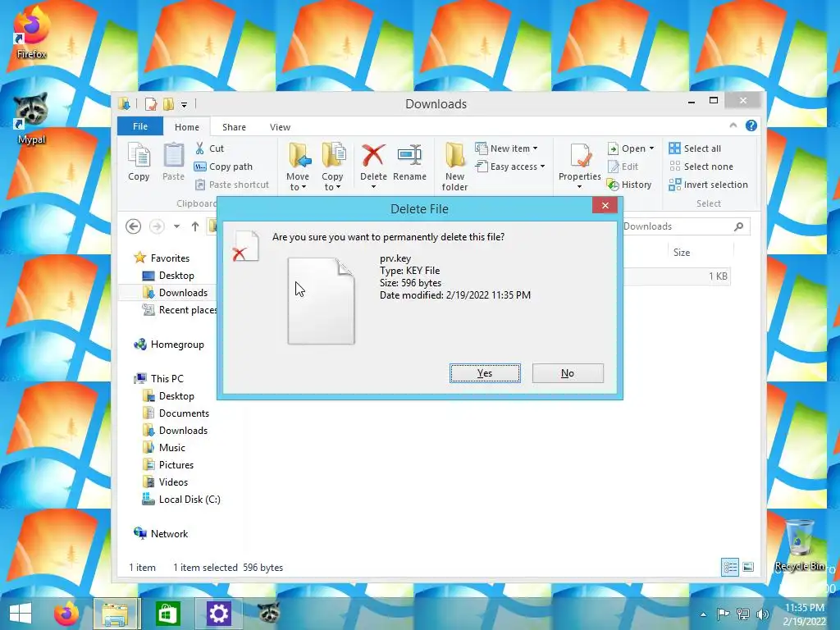The height and width of the screenshot is (630, 840).
Task: Cancel deletion with the No button
Action: coord(568,373)
